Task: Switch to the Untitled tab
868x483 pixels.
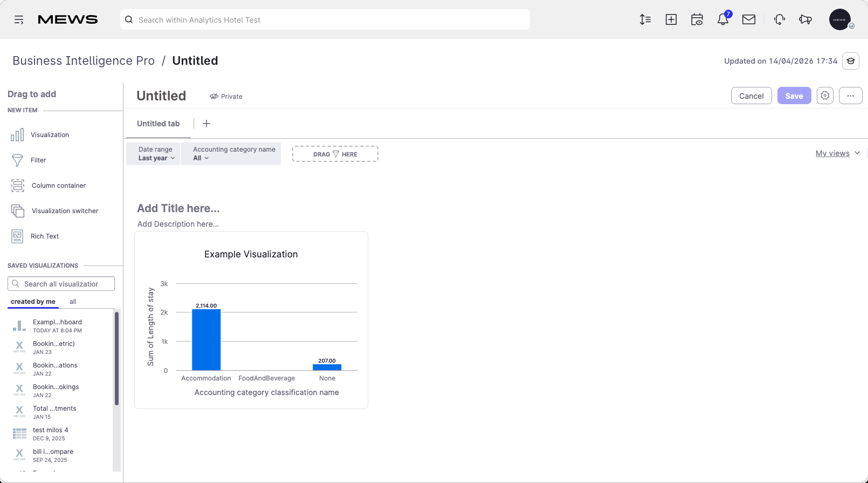Action: click(x=159, y=124)
